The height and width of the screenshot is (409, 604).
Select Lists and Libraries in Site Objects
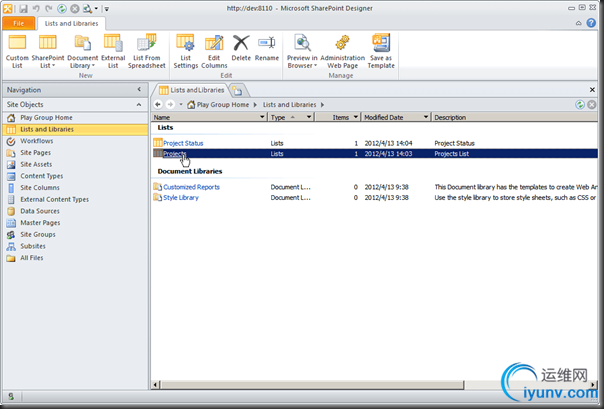coord(75,129)
